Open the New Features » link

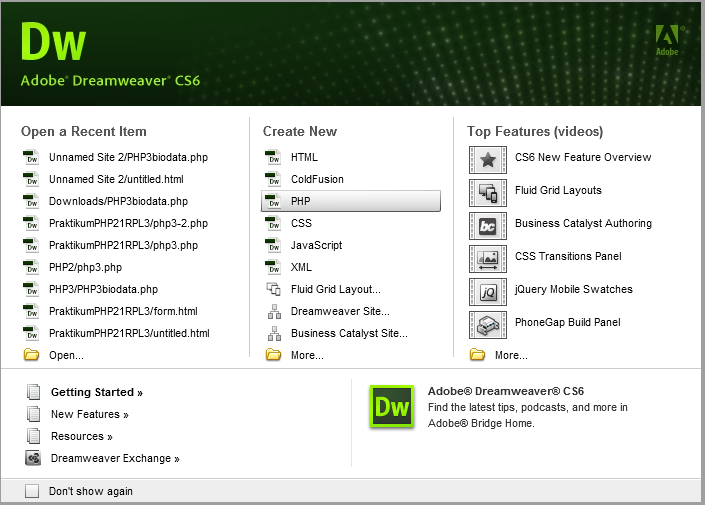90,414
